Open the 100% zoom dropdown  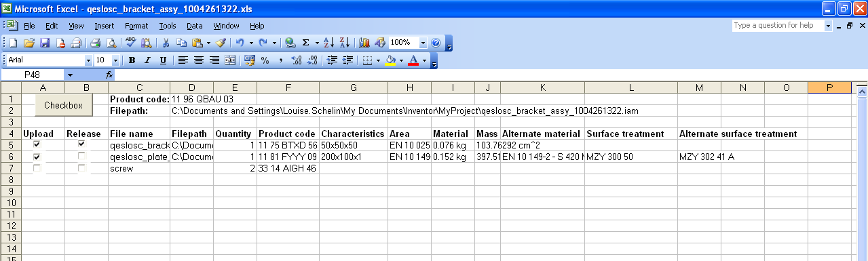tap(423, 43)
